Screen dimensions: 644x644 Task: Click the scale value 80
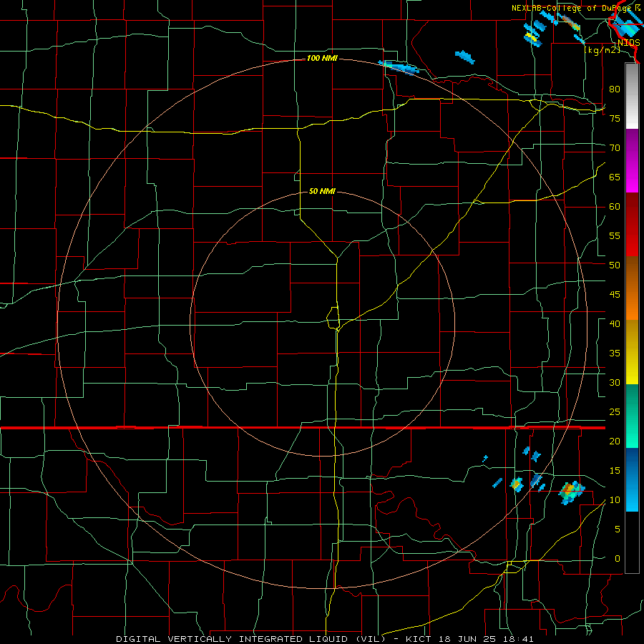[x=615, y=89]
